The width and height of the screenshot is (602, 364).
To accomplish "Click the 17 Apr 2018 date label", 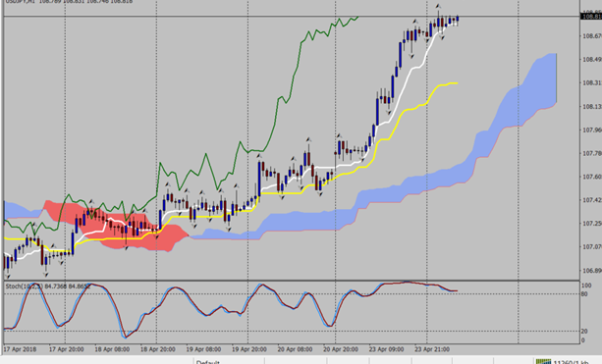I will click(x=20, y=349).
